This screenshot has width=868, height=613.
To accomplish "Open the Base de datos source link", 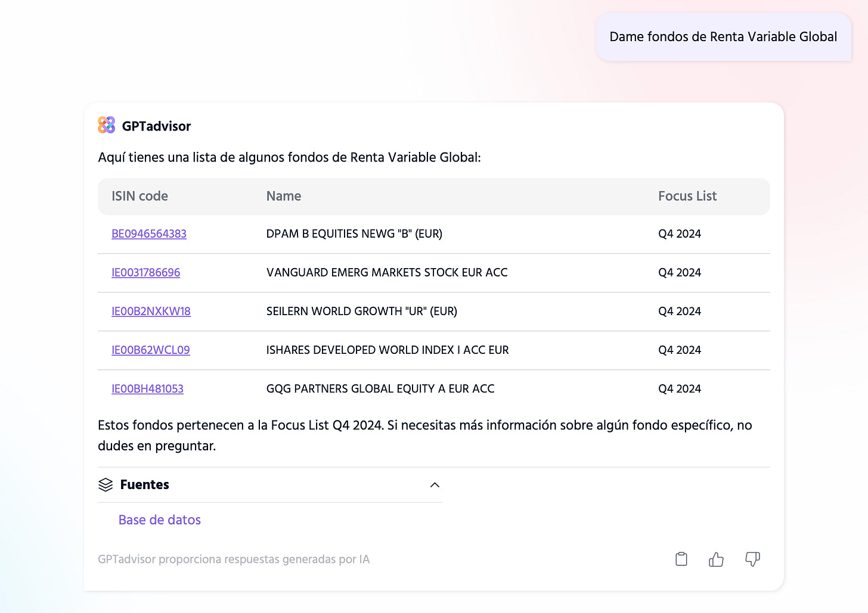I will pyautogui.click(x=160, y=520).
